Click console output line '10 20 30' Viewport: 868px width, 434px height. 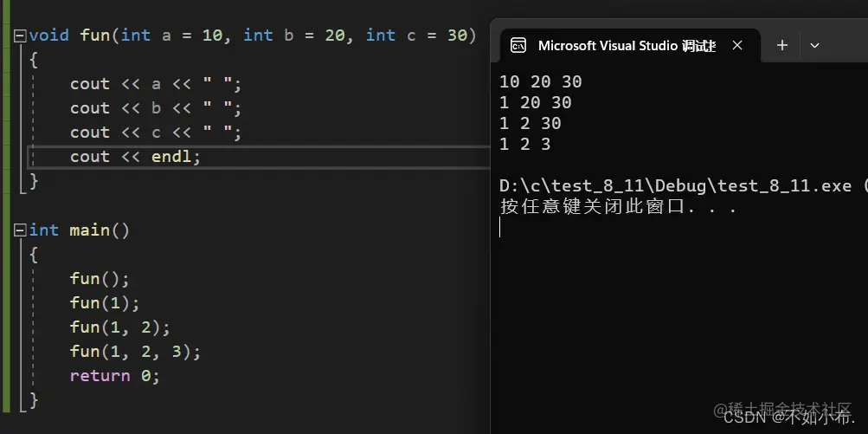click(x=540, y=82)
